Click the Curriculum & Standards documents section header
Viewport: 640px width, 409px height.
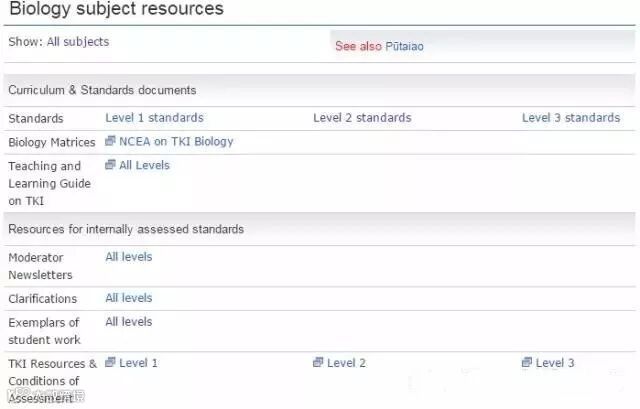coord(102,90)
